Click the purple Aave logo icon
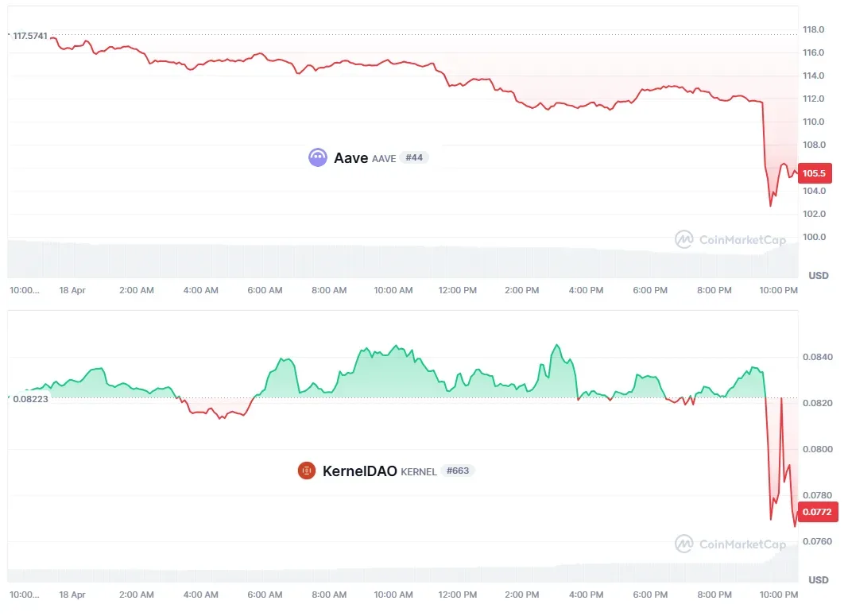Image resolution: width=848 pixels, height=616 pixels. pos(318,157)
